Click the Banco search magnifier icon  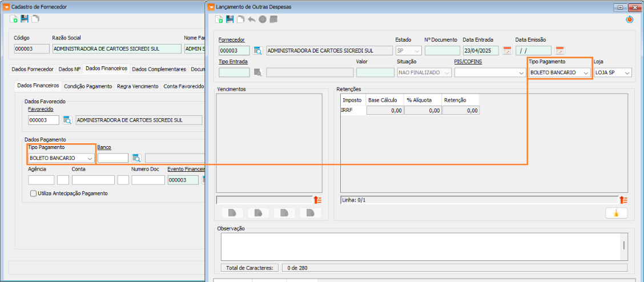(136, 158)
